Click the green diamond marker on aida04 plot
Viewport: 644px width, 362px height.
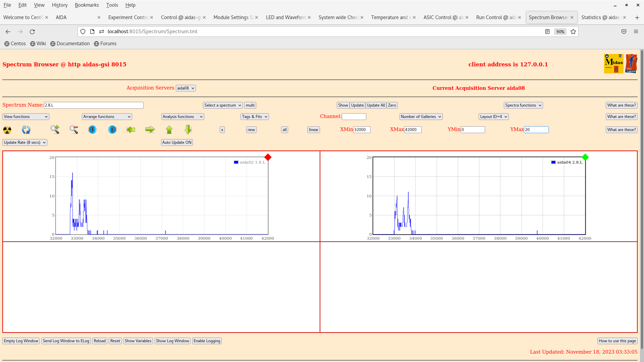[x=585, y=157]
